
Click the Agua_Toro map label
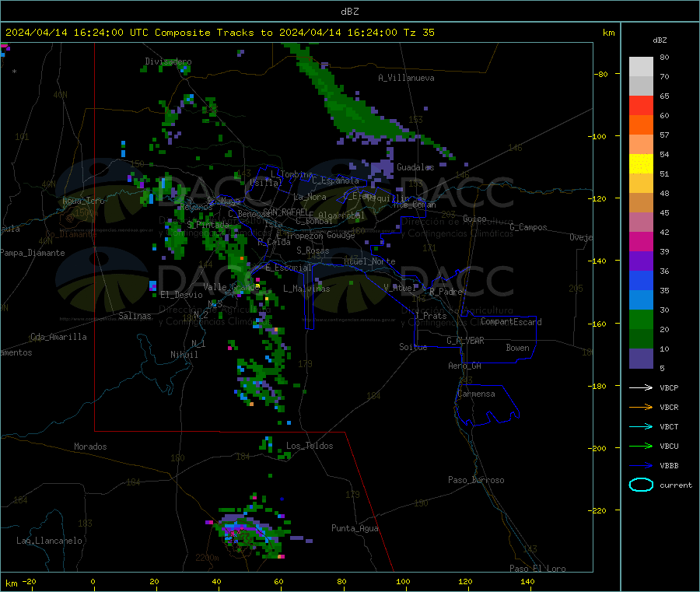83,201
